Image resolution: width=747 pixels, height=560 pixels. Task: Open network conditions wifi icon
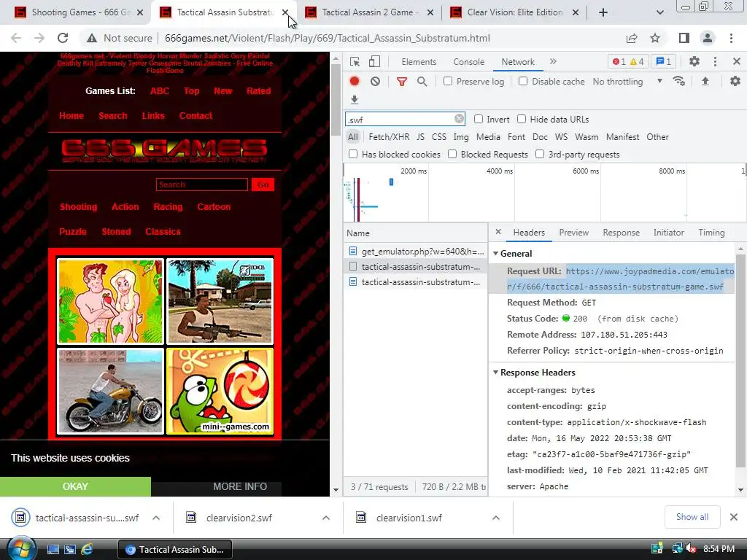[x=679, y=82]
